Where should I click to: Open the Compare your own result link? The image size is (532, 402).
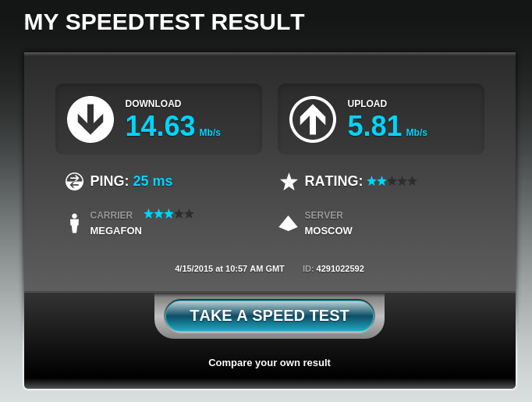pyautogui.click(x=269, y=363)
